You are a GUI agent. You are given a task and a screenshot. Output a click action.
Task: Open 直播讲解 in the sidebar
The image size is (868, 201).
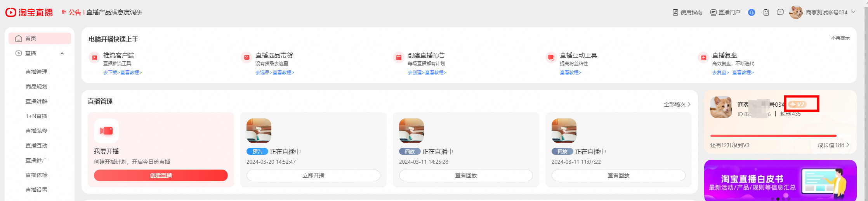(x=36, y=101)
